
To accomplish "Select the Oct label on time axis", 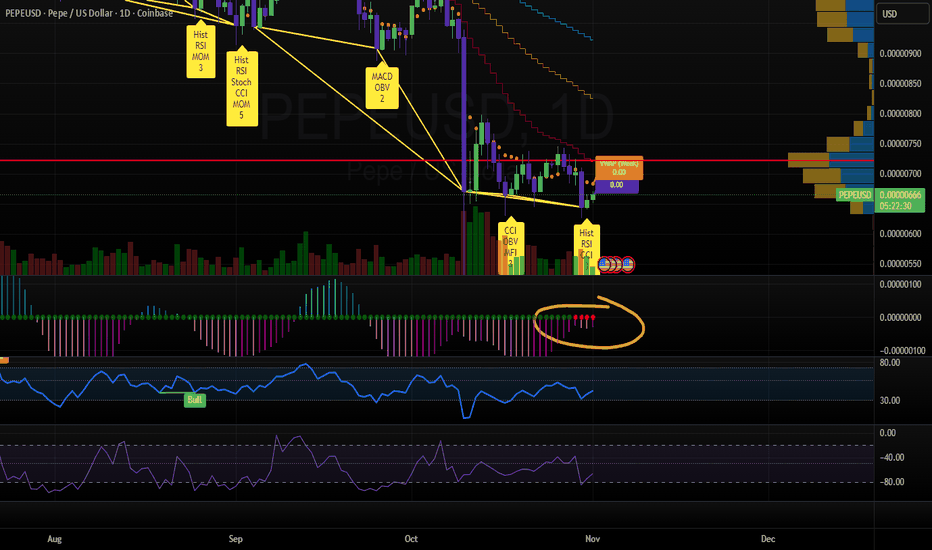I will (x=411, y=539).
